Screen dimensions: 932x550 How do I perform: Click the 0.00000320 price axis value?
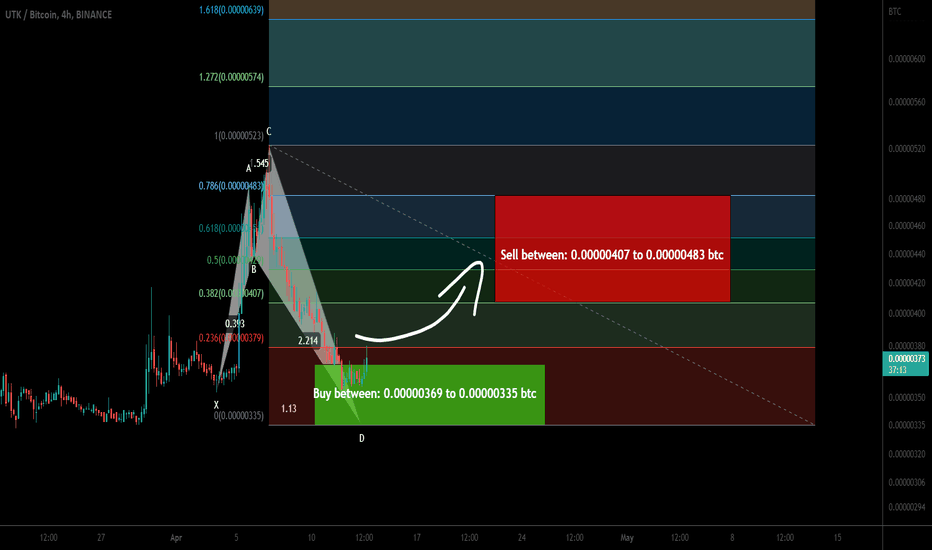pos(907,454)
